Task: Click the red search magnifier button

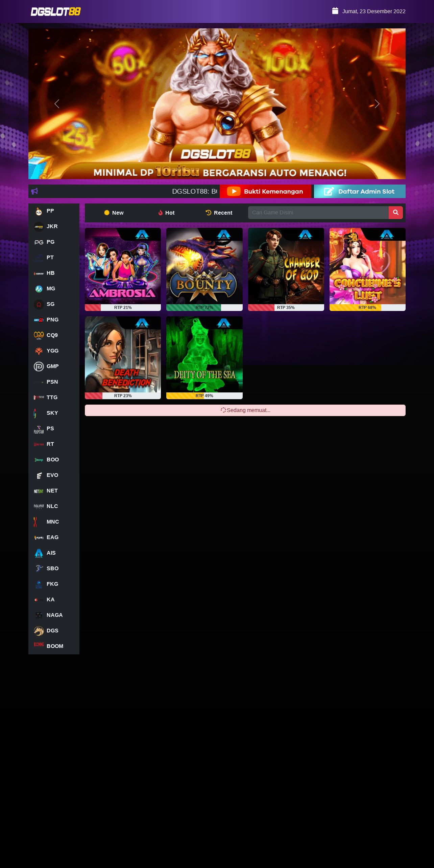Action: pyautogui.click(x=396, y=213)
